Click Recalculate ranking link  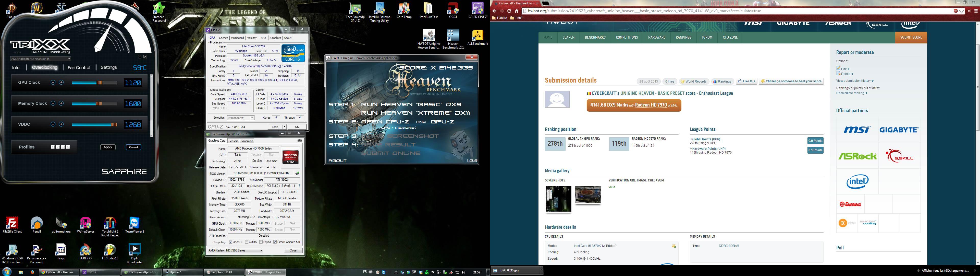coord(852,93)
